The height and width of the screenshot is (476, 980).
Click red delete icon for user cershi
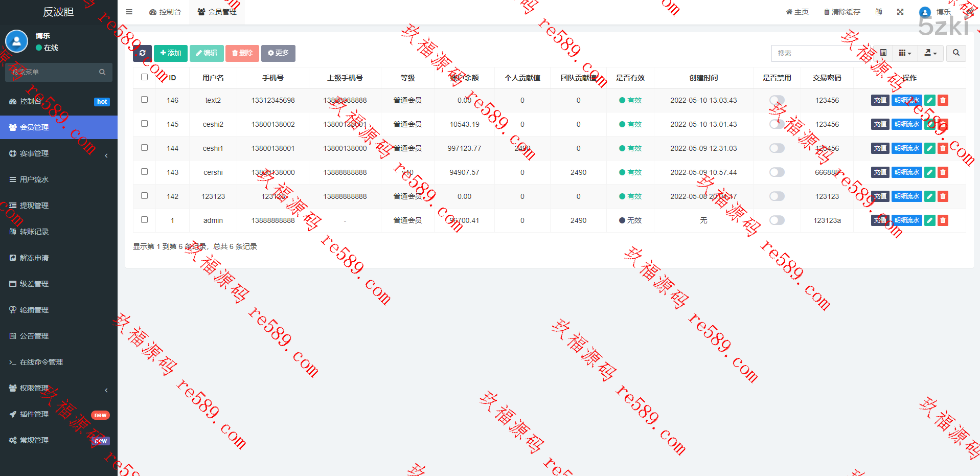943,172
